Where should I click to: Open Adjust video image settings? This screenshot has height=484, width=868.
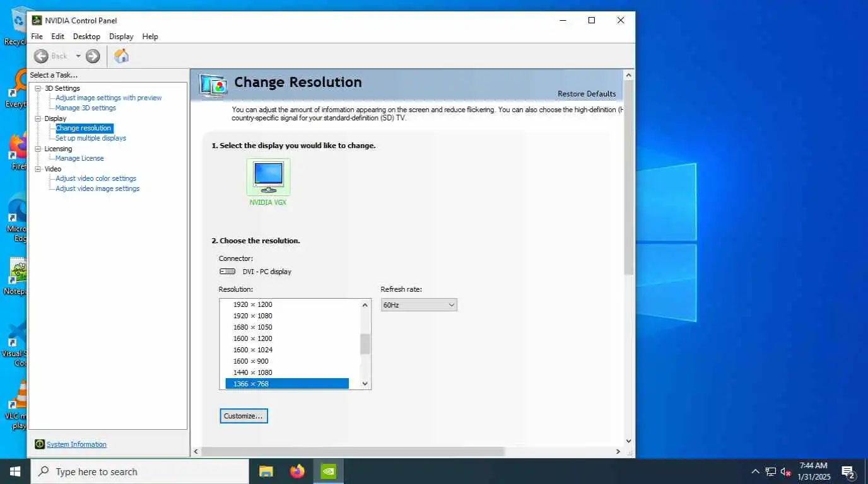(x=98, y=188)
